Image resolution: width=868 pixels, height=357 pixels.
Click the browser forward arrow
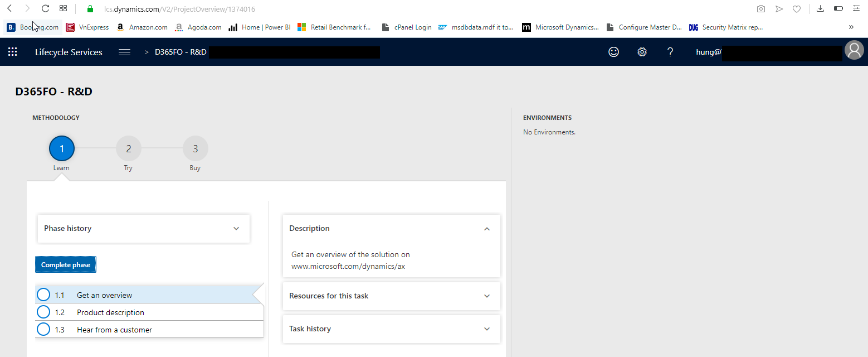27,8
